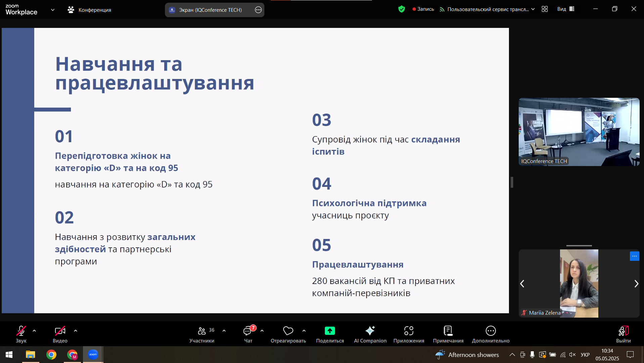Screen dimensions: 644x363
Task: Open the Windows Start menu
Action: coord(9,355)
